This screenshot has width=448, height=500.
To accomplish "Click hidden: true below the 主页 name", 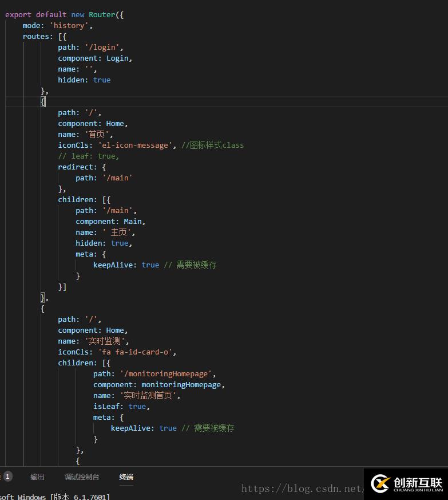I will click(104, 243).
